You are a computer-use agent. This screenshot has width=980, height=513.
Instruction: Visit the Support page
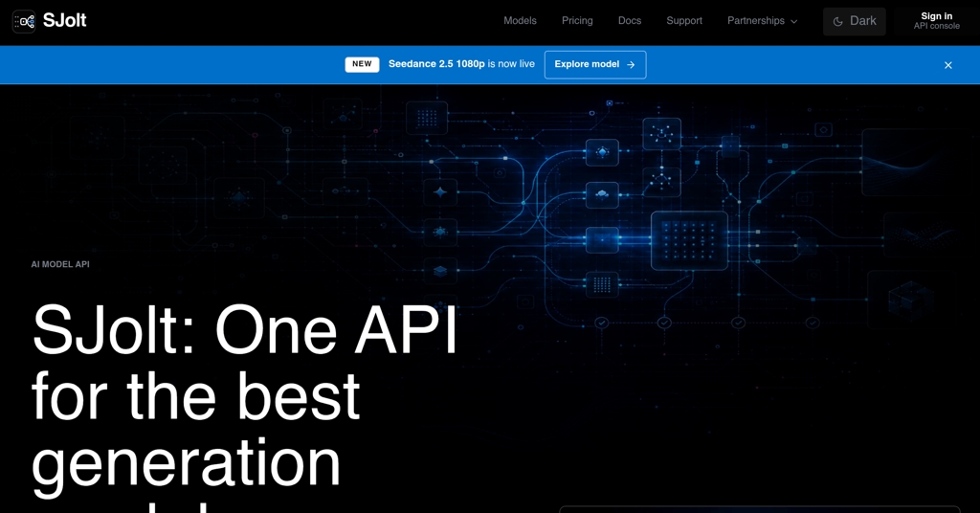tap(683, 21)
